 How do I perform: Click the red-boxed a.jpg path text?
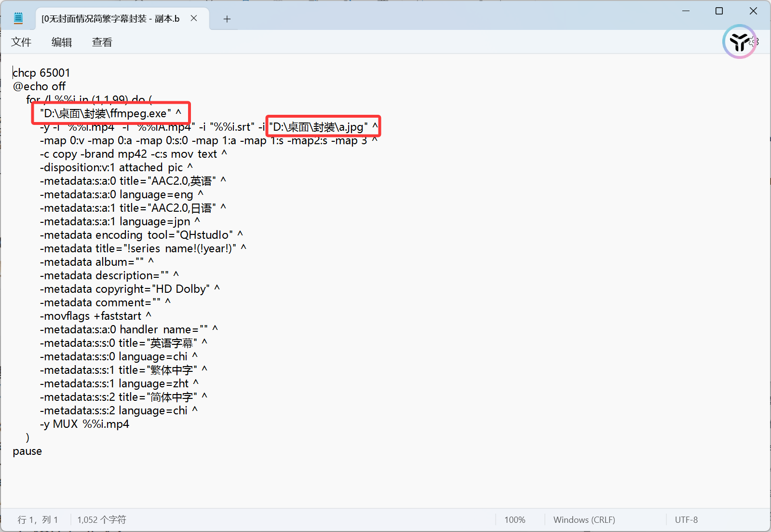318,127
